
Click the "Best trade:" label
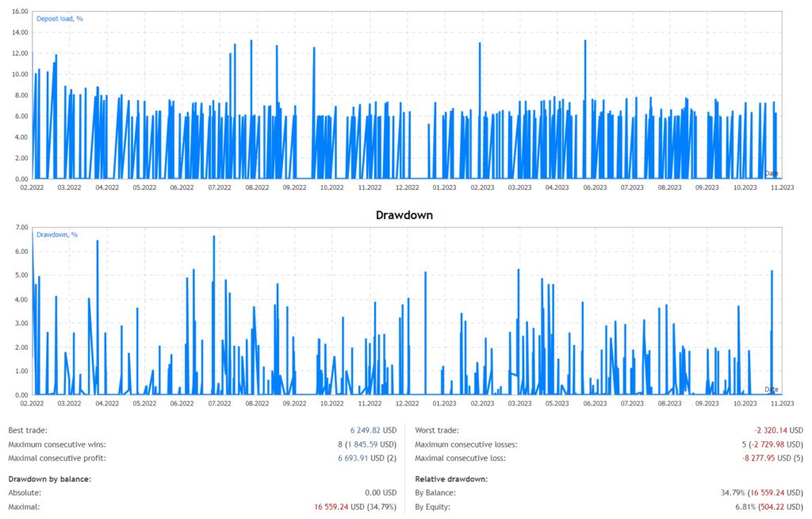tap(28, 430)
